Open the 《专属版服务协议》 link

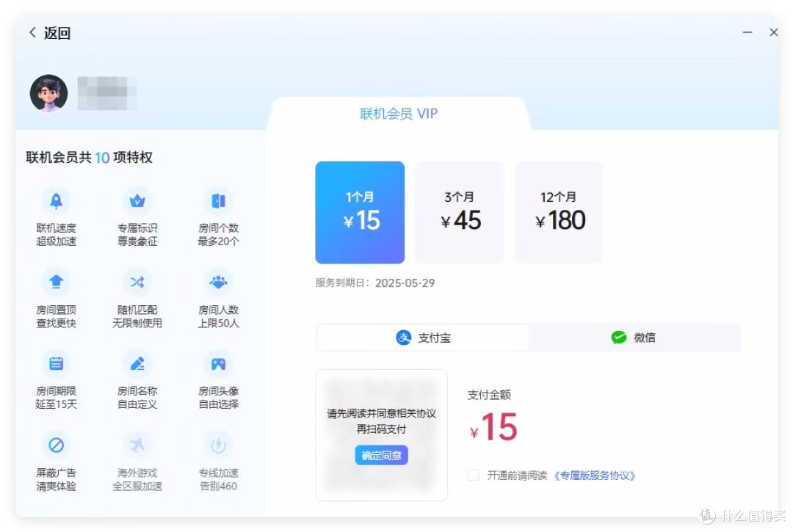click(x=594, y=475)
